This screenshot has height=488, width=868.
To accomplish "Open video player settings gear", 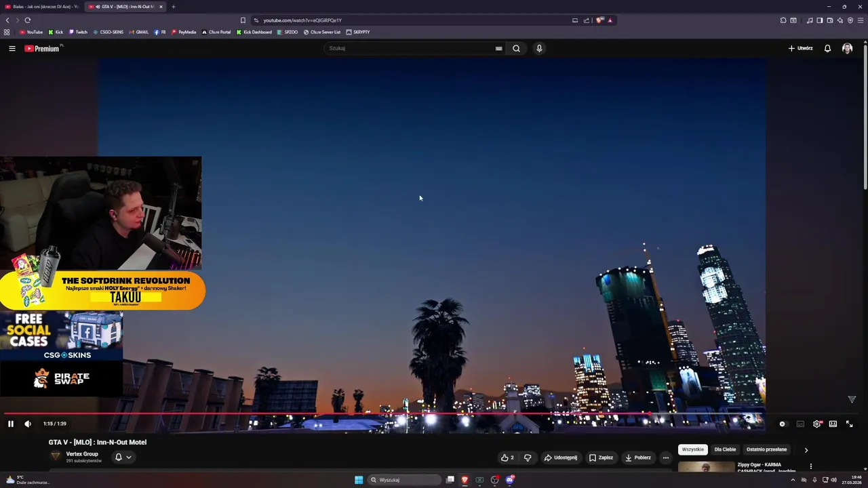I will [x=816, y=424].
